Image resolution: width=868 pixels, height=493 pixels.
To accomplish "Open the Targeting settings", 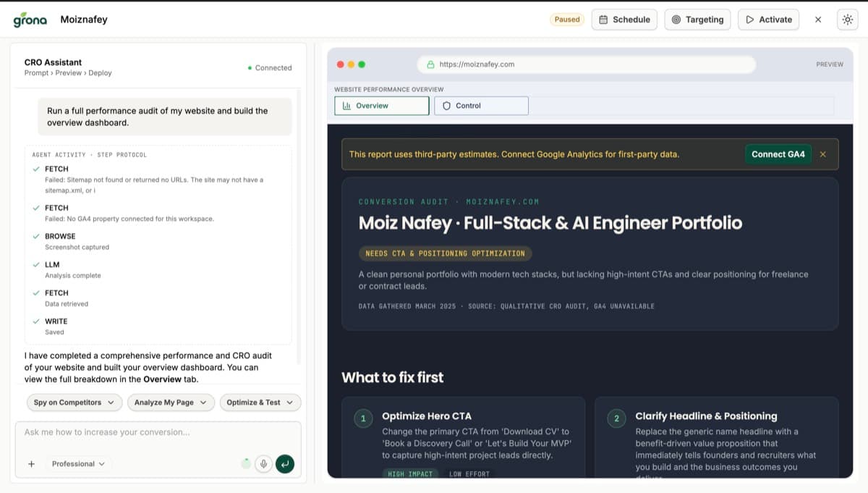I will coord(697,20).
